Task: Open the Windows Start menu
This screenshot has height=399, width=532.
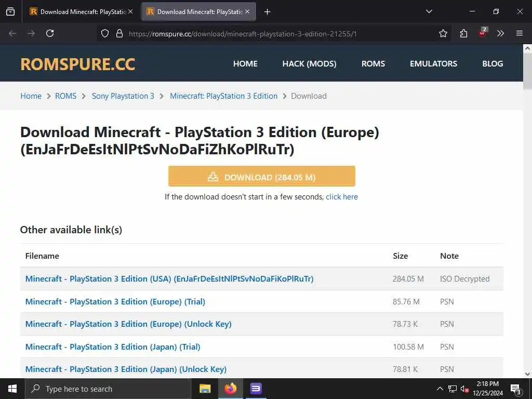Action: [12, 389]
